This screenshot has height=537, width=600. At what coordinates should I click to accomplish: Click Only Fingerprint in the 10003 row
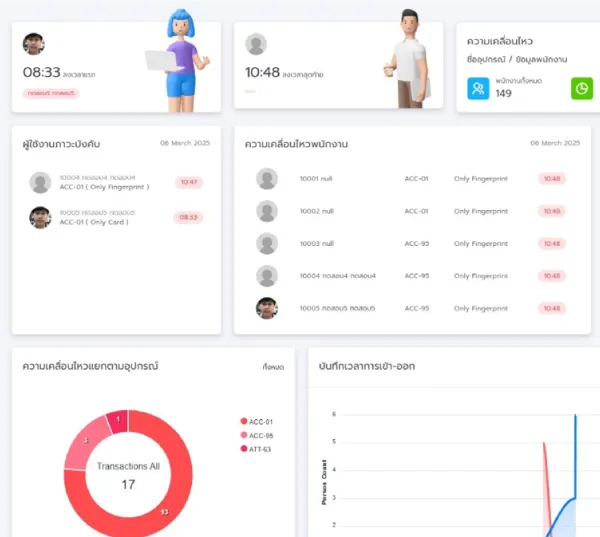pyautogui.click(x=481, y=243)
